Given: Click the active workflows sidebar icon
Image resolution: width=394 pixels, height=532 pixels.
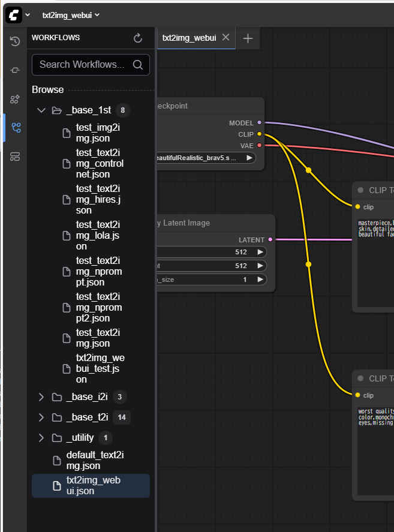Looking at the screenshot, I should tap(15, 128).
